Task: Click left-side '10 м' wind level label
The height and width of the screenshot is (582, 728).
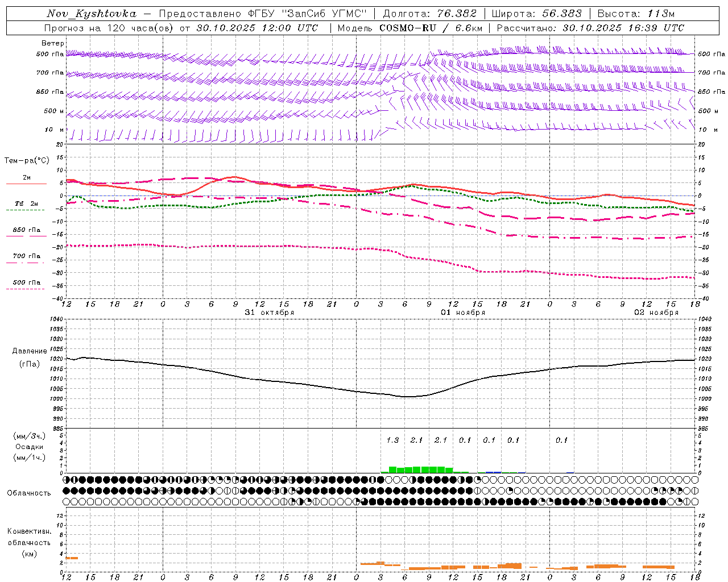Action: point(55,130)
